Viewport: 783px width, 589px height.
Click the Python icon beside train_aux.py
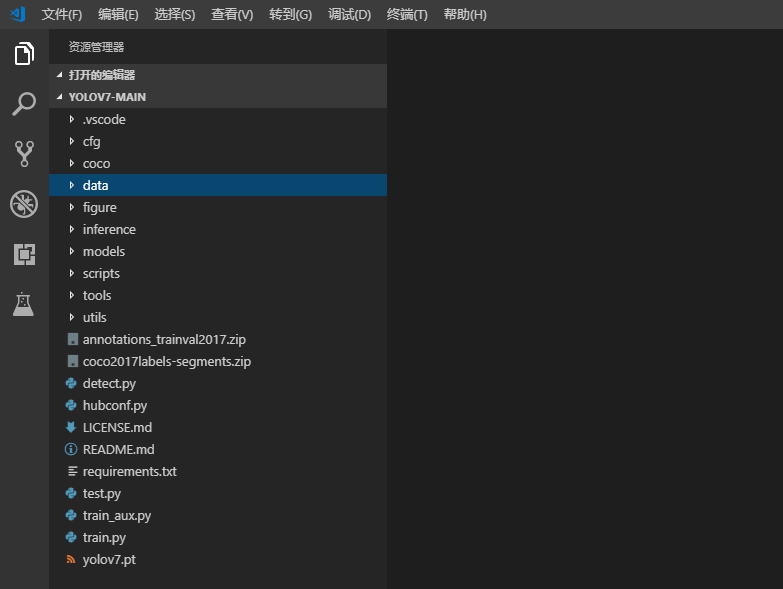[x=71, y=515]
